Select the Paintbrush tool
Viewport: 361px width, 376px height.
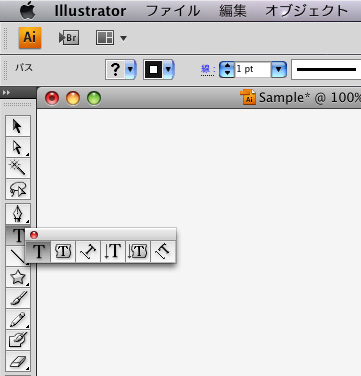(18, 298)
